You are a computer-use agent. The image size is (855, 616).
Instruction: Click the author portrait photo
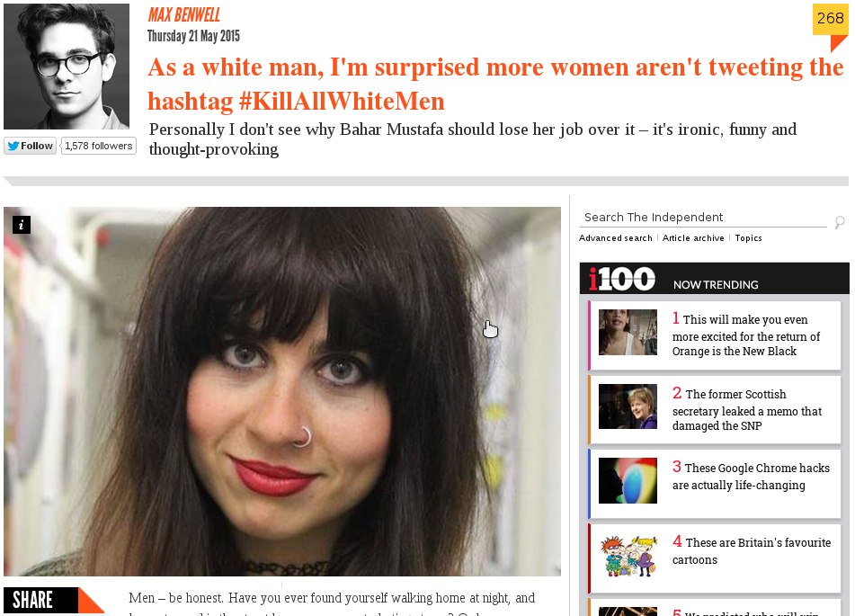click(x=67, y=67)
